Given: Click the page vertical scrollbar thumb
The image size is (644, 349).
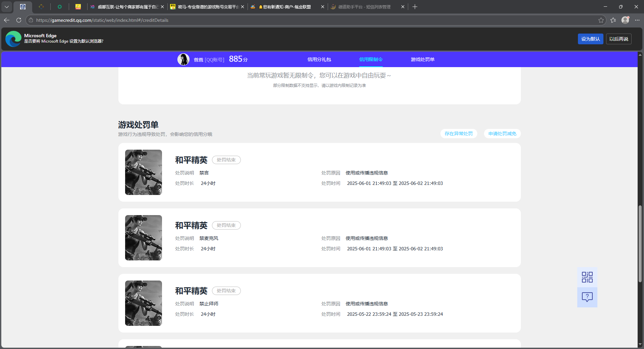Looking at the screenshot, I should [640, 243].
